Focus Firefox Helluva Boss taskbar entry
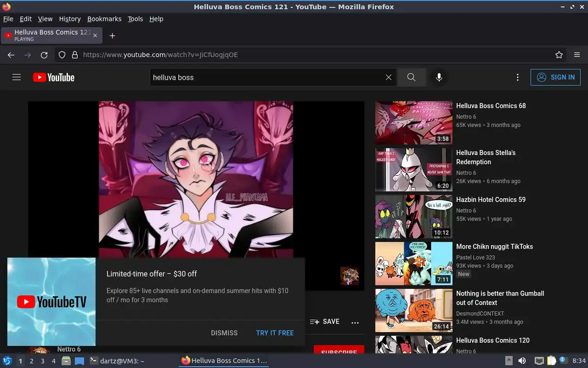 [224, 361]
